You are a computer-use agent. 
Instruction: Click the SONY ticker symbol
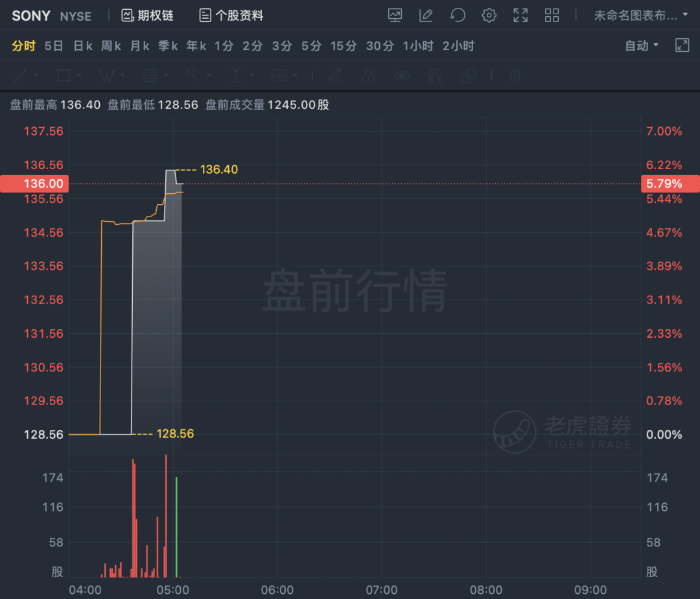(31, 16)
